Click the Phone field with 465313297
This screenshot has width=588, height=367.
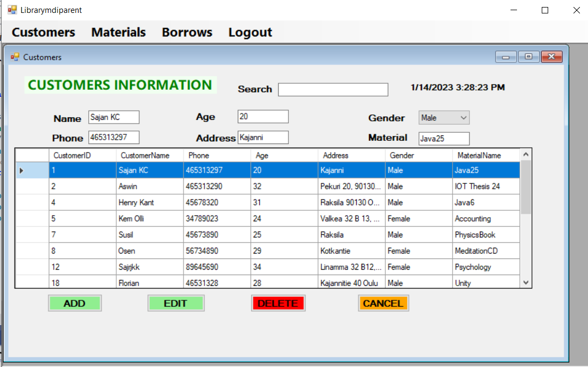(x=114, y=137)
